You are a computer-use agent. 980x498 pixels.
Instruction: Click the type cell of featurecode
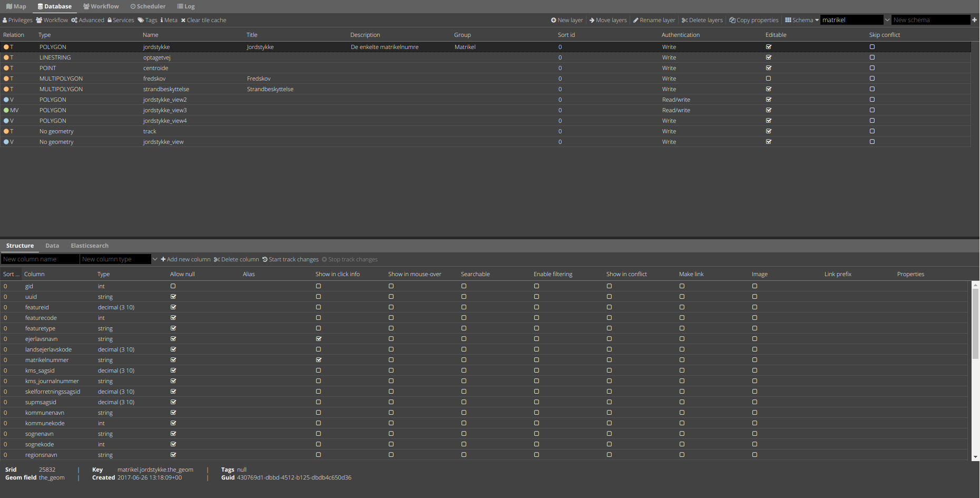(x=101, y=318)
